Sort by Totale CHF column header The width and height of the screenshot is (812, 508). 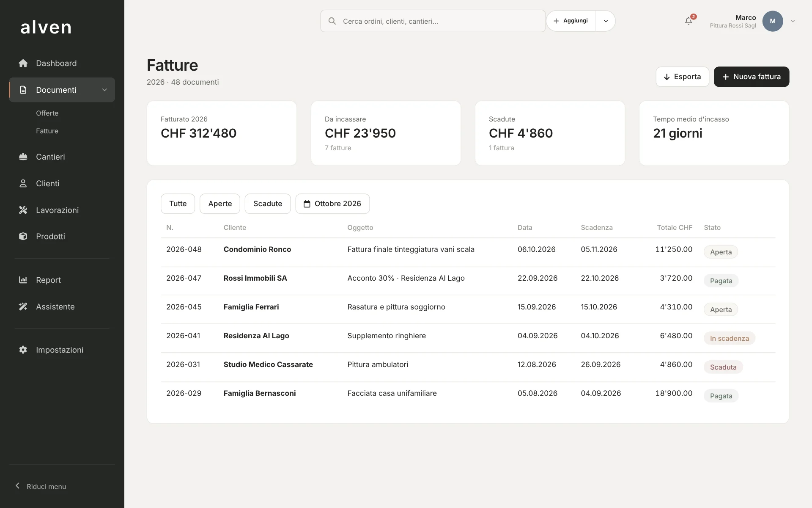click(675, 227)
